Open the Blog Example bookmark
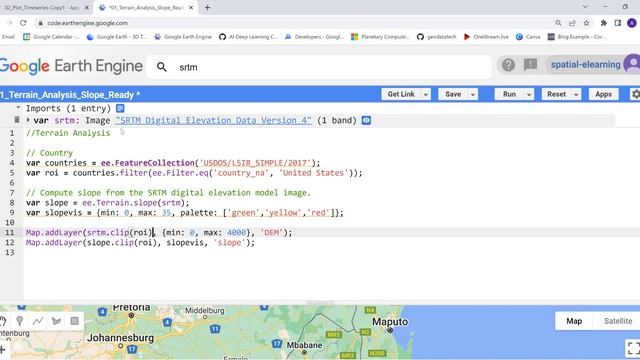Viewport: 640px width, 360px height. pos(576,37)
